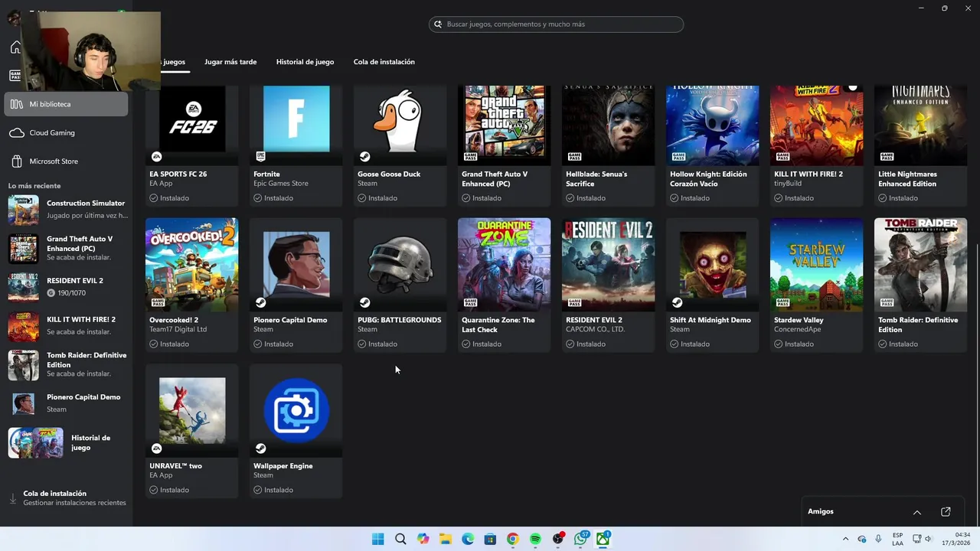
Task: Open the Goose Goose Duck card
Action: click(400, 145)
